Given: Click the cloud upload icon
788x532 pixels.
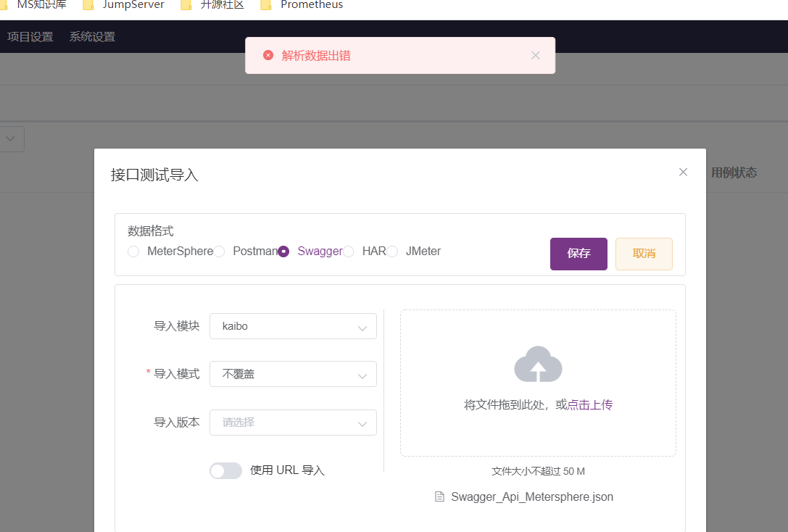Looking at the screenshot, I should (538, 365).
